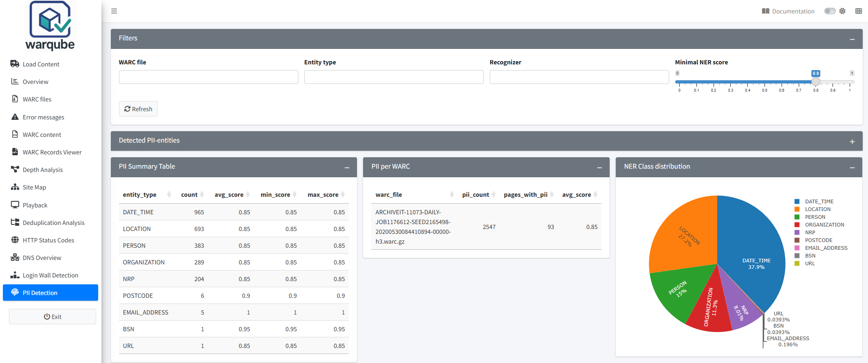The height and width of the screenshot is (363, 868).
Task: Click the WARC files archive icon
Action: click(15, 99)
